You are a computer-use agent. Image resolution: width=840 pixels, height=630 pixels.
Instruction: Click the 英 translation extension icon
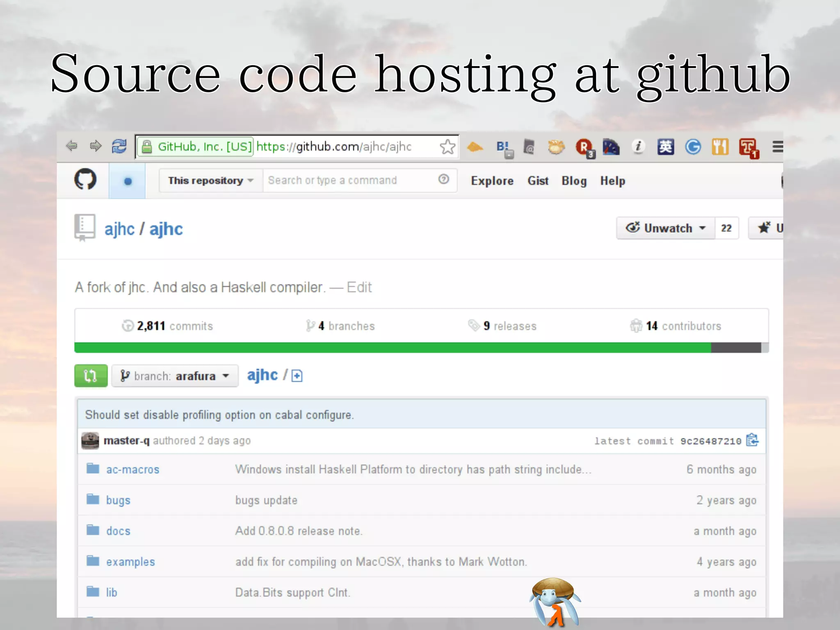[x=665, y=147]
